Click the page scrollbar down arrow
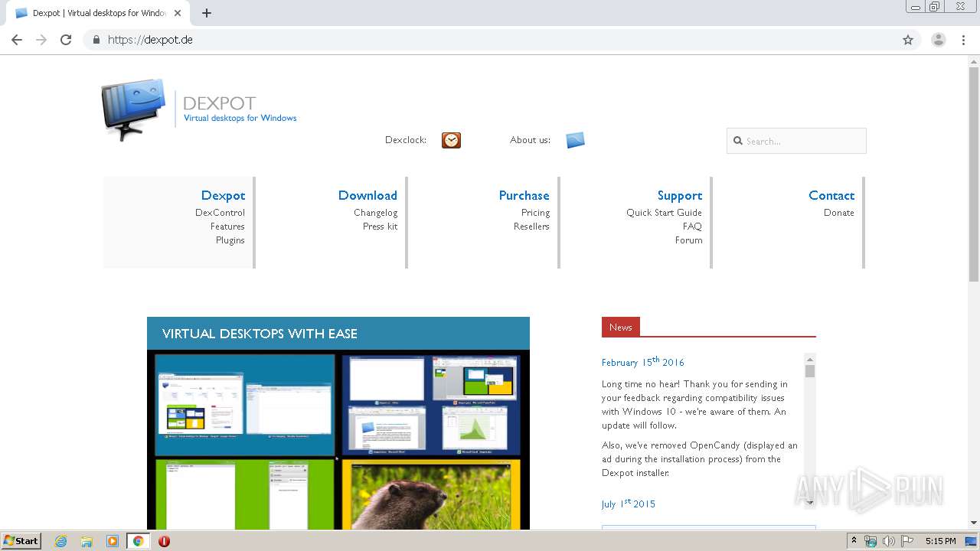 click(x=974, y=523)
